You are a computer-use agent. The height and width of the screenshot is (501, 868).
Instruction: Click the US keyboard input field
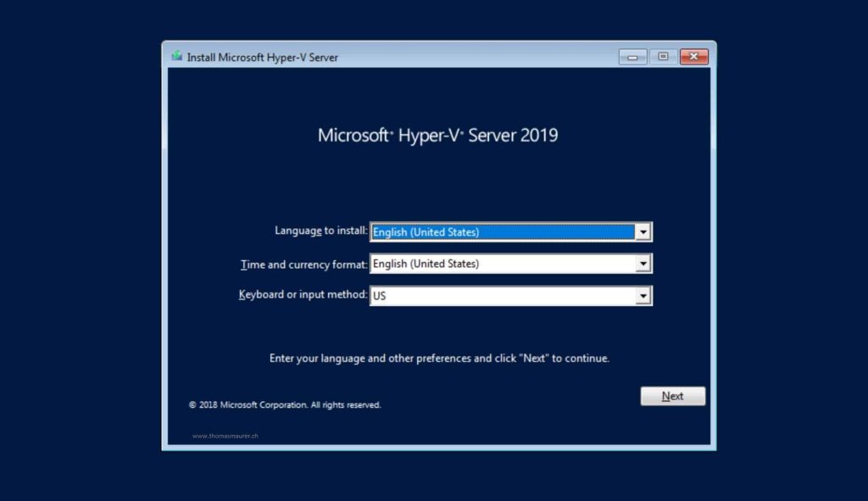tap(500, 295)
